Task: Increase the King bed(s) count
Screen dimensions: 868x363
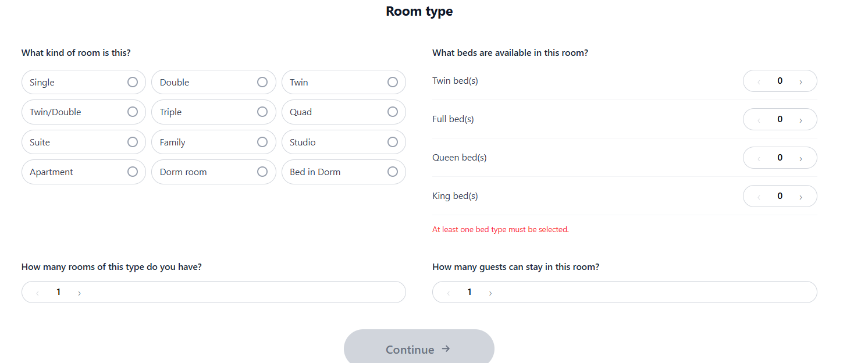Action: pyautogui.click(x=801, y=197)
